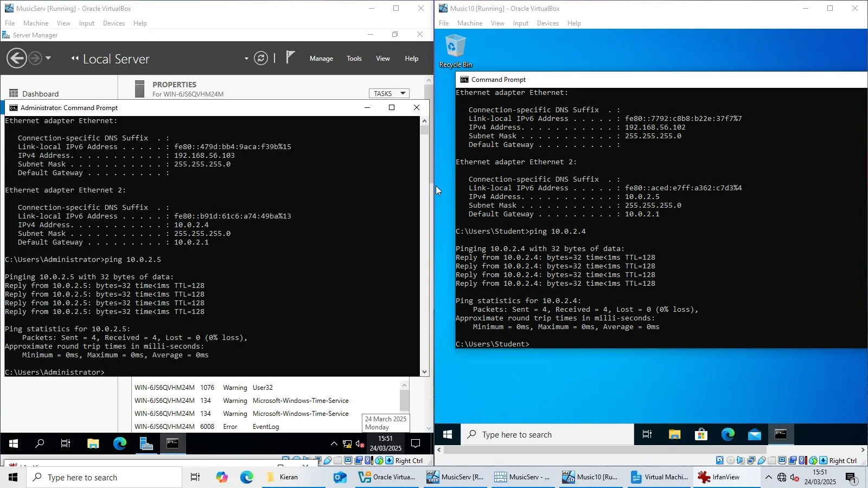Select Dashboard in the Server Manager sidebar
The width and height of the screenshot is (868, 488).
click(x=40, y=93)
